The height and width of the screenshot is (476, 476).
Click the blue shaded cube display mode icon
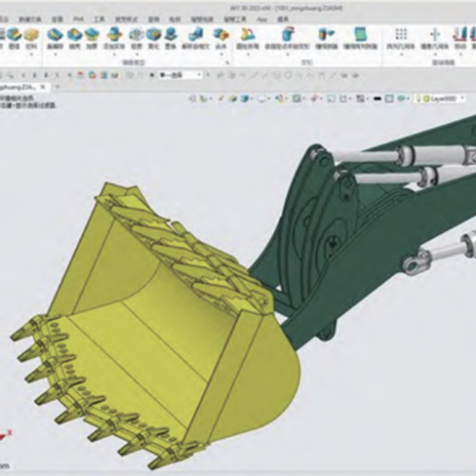245,99
